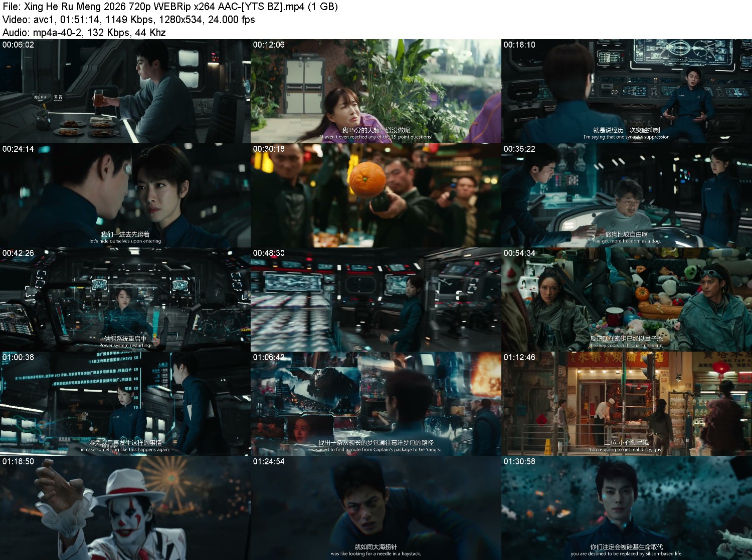Open the frame captured at 01:24:54

(376, 508)
